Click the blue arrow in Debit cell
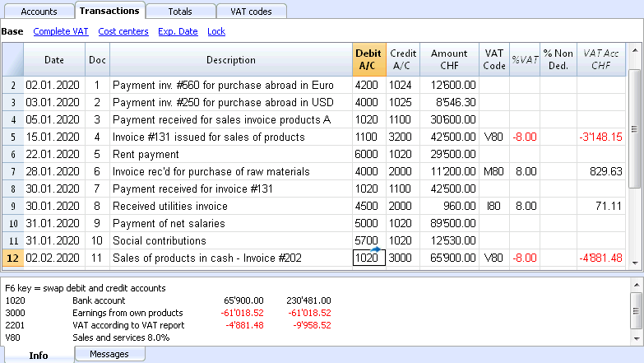This screenshot has height=363, width=644. 375,249
